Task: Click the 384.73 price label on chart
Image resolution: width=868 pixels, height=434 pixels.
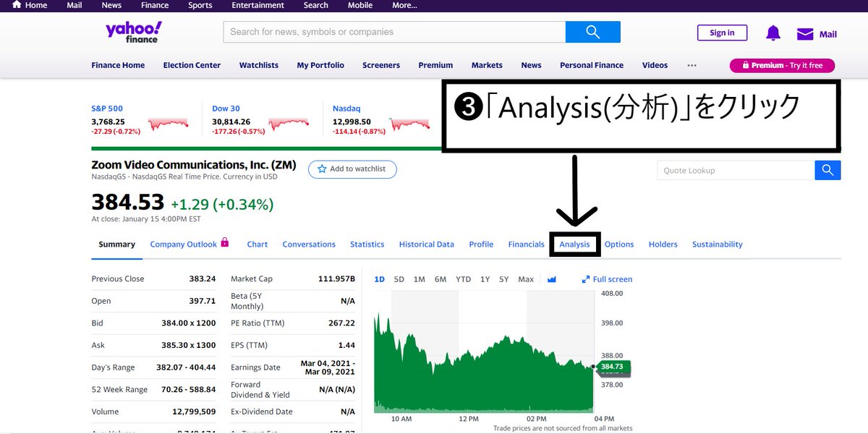Action: 612,367
